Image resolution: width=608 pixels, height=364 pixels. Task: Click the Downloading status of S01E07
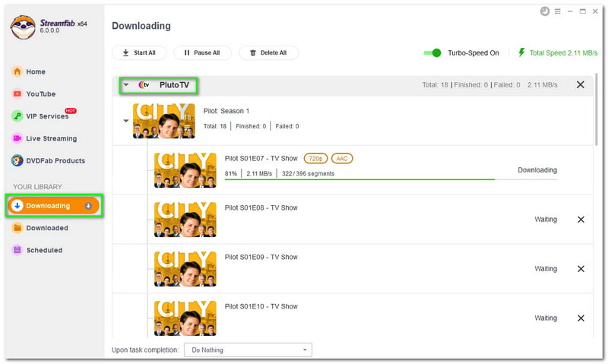pos(537,169)
